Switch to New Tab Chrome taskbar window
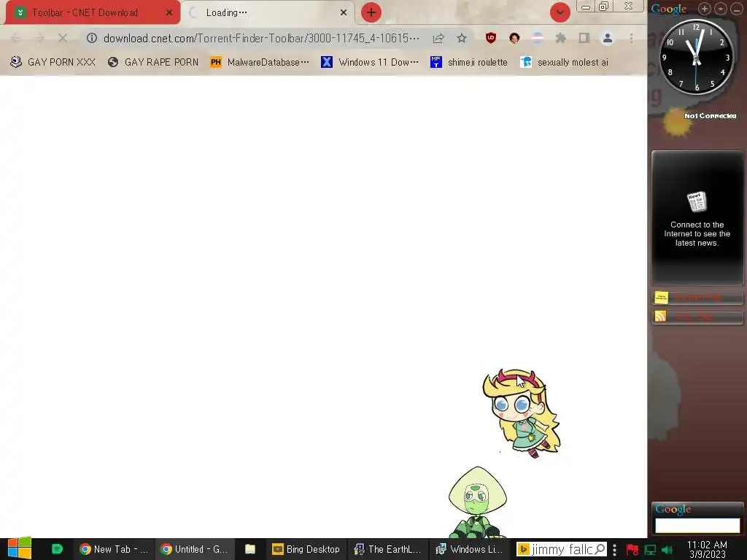Image resolution: width=747 pixels, height=560 pixels. tap(114, 550)
